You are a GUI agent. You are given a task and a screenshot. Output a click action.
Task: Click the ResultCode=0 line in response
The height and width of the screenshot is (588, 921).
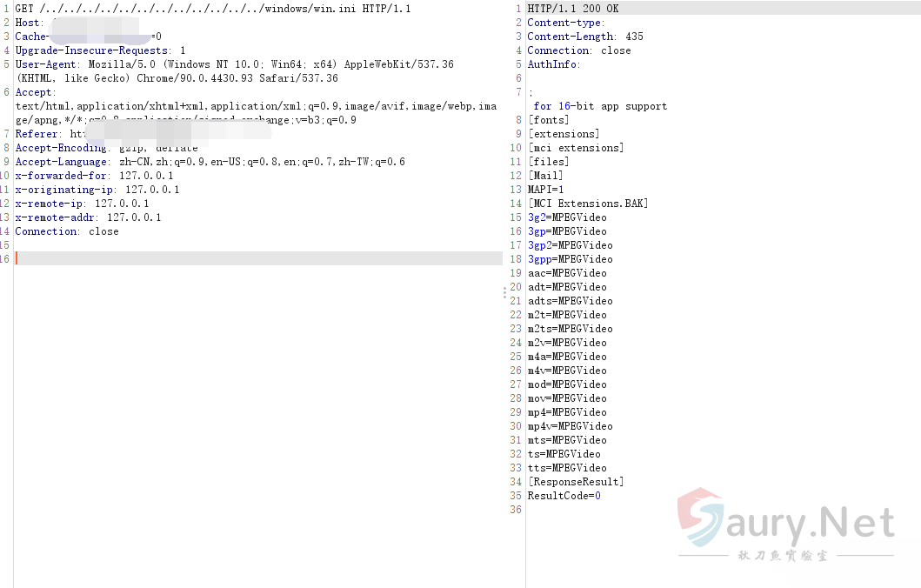click(x=564, y=496)
